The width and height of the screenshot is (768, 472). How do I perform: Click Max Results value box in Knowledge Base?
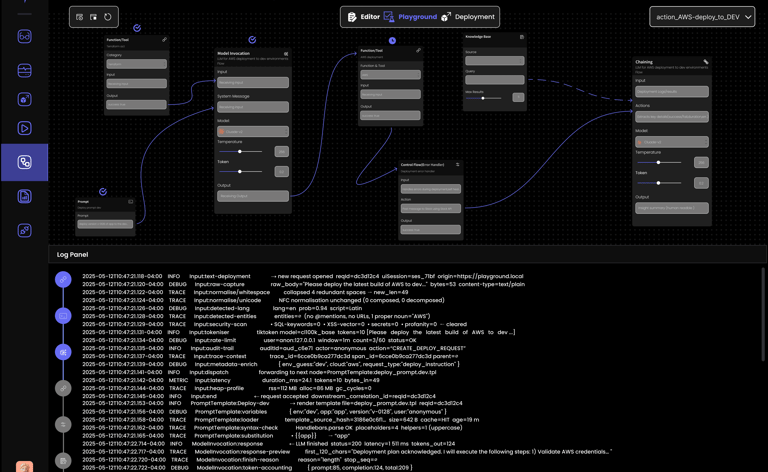click(518, 97)
